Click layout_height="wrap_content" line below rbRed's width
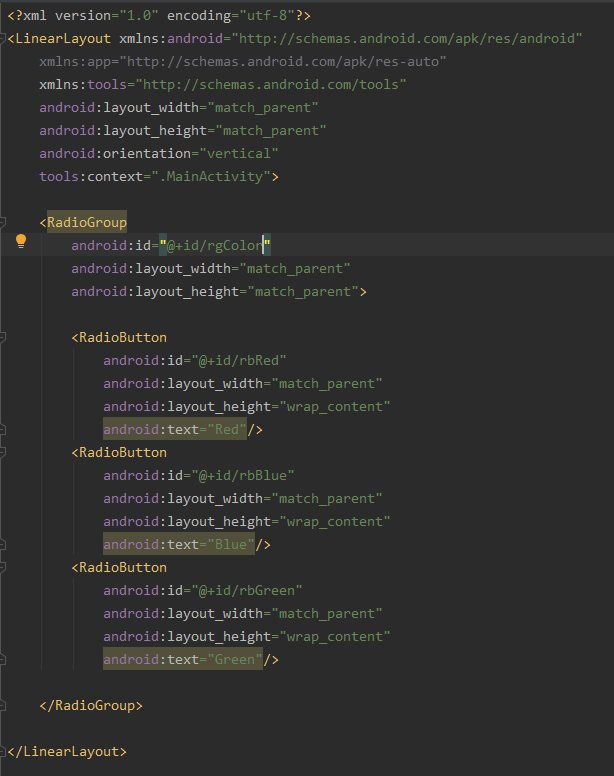614x776 pixels. pyautogui.click(x=246, y=406)
